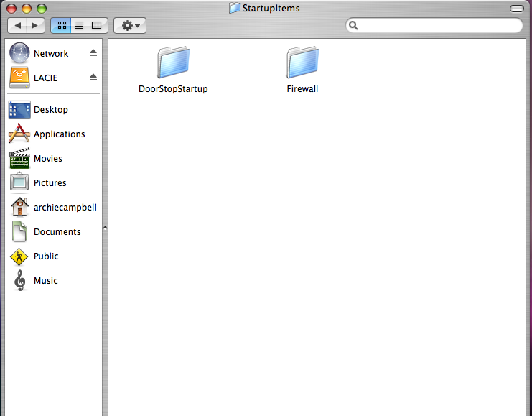Open the Pictures icon in sidebar
Viewport: 532px width, 416px height.
[x=19, y=182]
